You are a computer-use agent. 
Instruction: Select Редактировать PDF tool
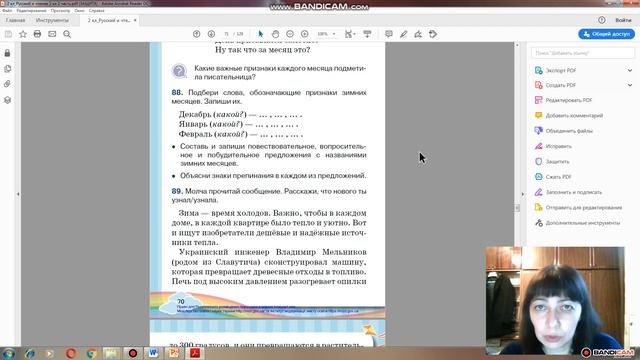click(x=568, y=100)
